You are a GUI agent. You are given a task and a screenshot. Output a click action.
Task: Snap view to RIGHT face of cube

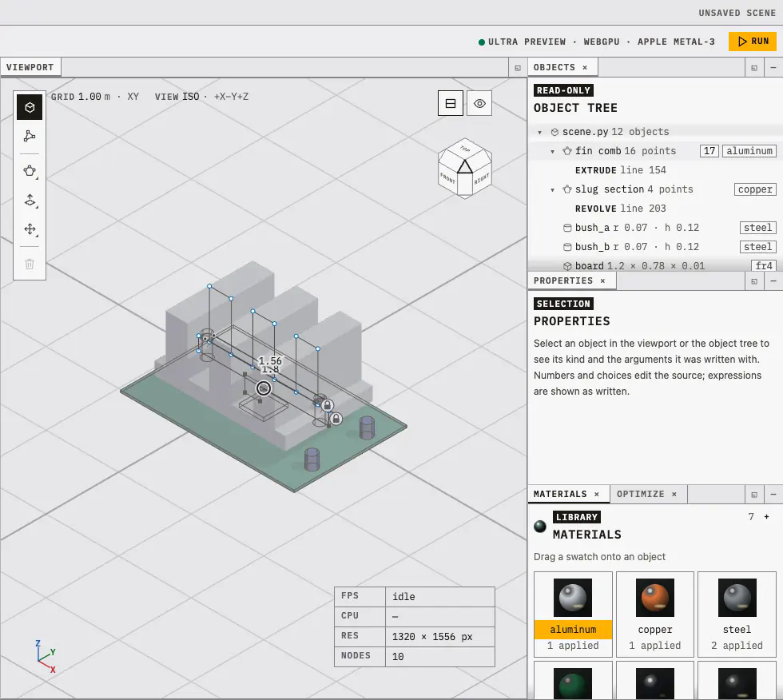click(482, 178)
